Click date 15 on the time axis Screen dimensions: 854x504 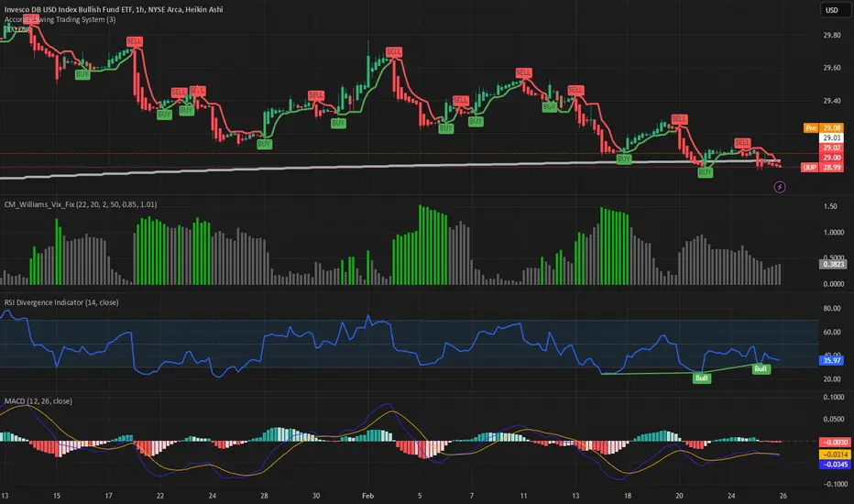[57, 496]
